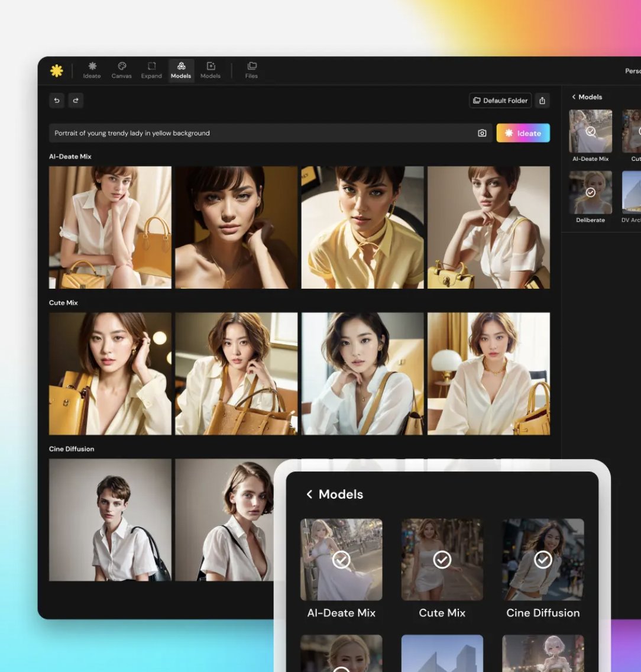Image resolution: width=641 pixels, height=672 pixels.
Task: Switch to the Canvas tab
Action: tap(122, 71)
